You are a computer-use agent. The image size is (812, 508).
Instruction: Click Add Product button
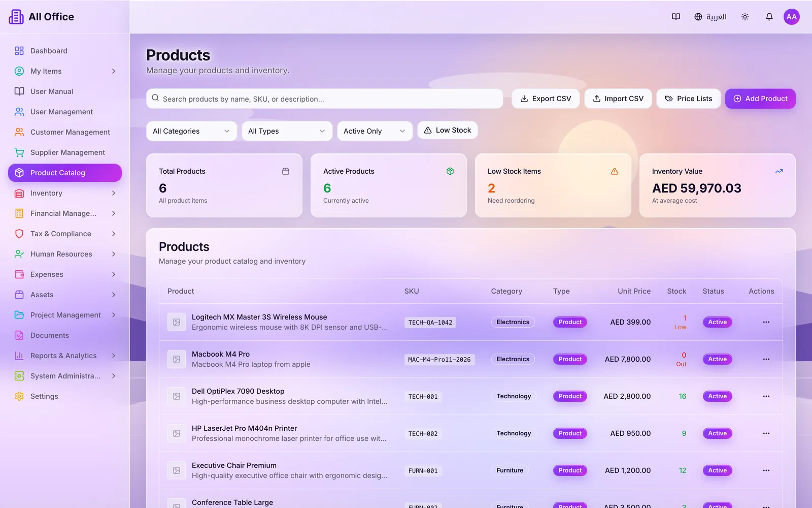coord(760,99)
